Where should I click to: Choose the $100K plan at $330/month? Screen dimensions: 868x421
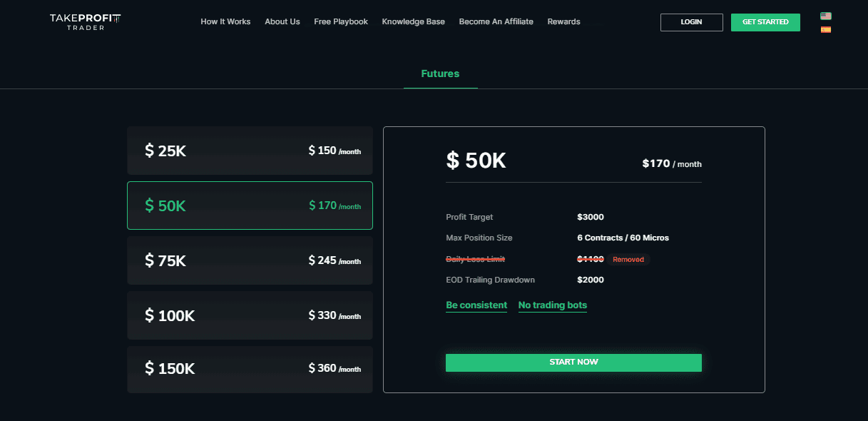(x=250, y=315)
